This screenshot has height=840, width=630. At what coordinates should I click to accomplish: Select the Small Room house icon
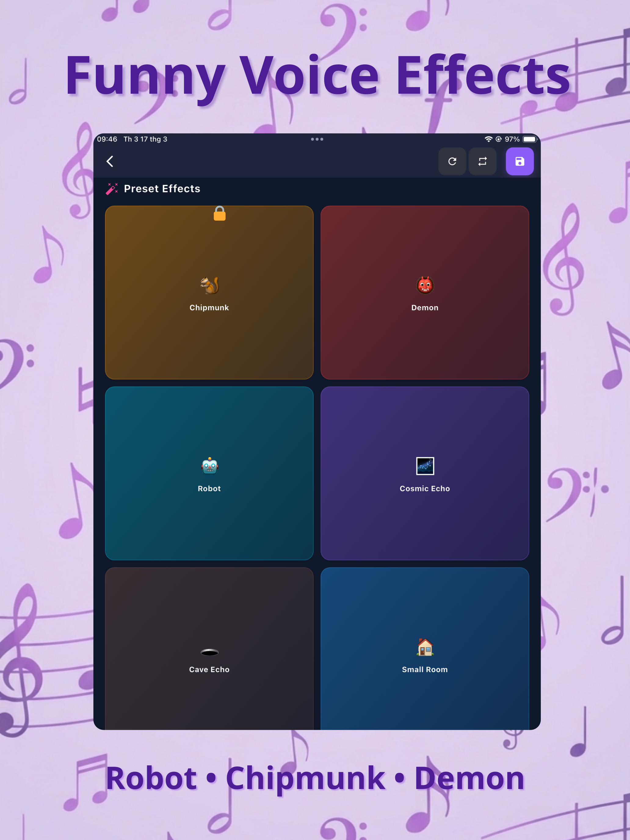pyautogui.click(x=425, y=647)
